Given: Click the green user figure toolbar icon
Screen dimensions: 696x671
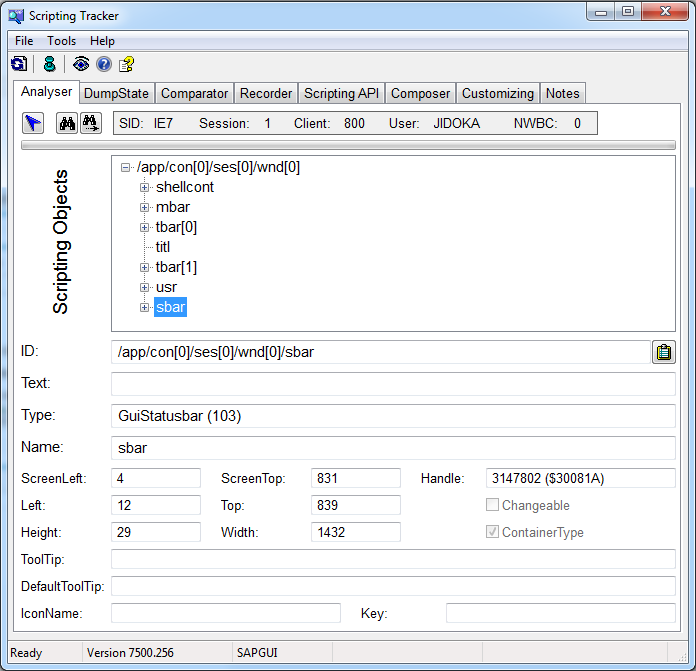Looking at the screenshot, I should coord(49,64).
